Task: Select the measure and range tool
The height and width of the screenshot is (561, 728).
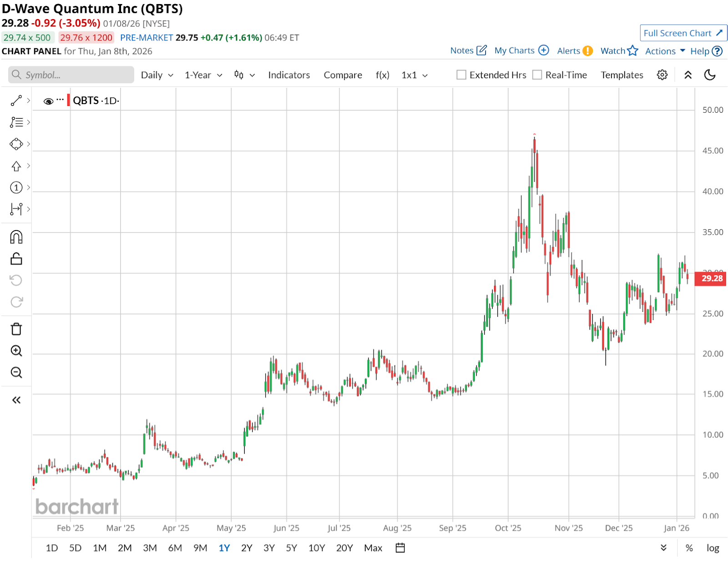Action: tap(16, 209)
